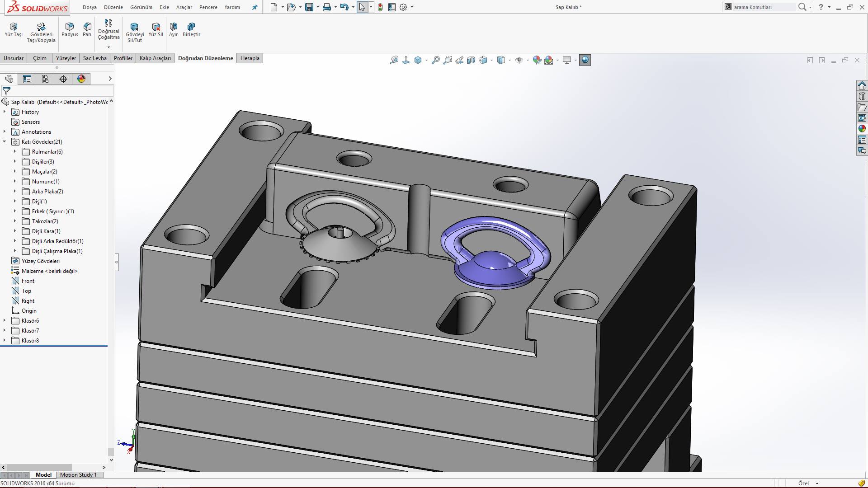868x488 pixels.
Task: Click the FeatureManager filter funnel icon
Action: point(6,91)
